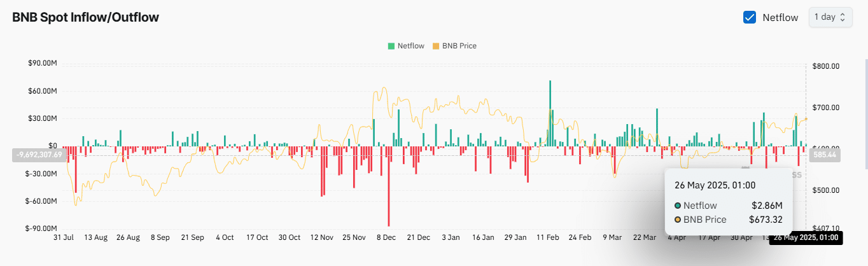The image size is (868, 266).
Task: Click the 8 Sep date label
Action: (160, 237)
